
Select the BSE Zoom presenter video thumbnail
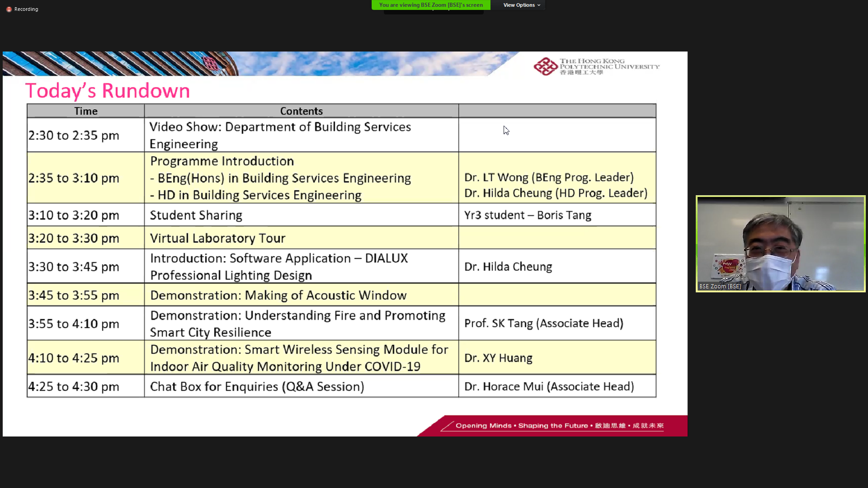780,243
